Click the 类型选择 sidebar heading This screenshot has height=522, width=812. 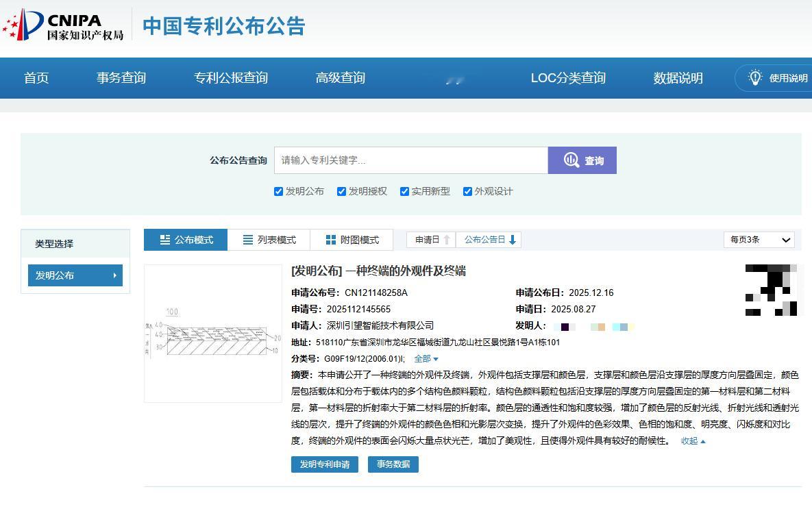tap(54, 244)
